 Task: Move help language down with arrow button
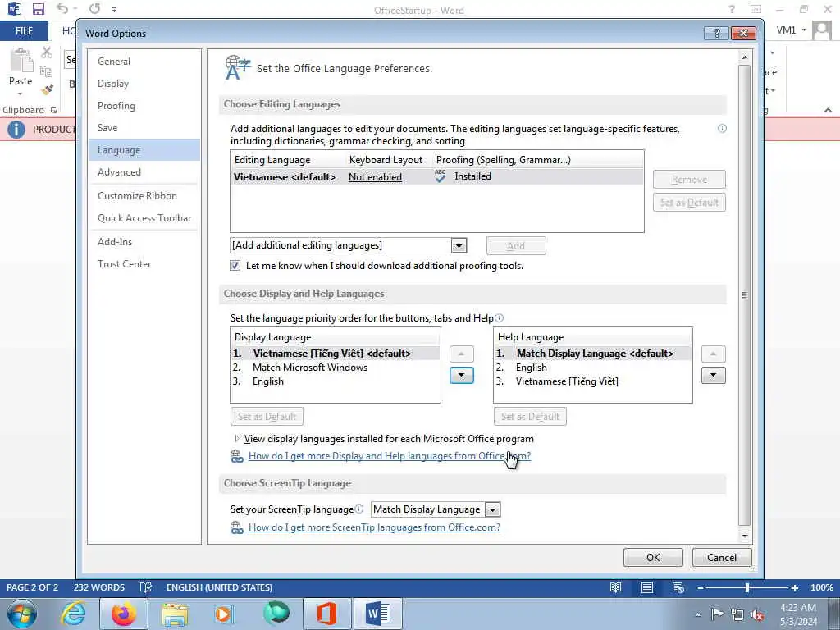tap(713, 375)
